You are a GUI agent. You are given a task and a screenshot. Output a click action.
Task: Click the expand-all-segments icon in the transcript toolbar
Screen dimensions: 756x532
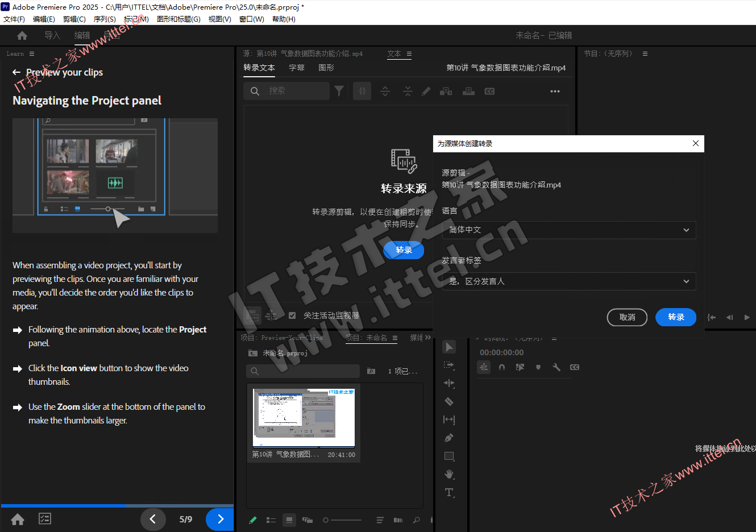(385, 91)
